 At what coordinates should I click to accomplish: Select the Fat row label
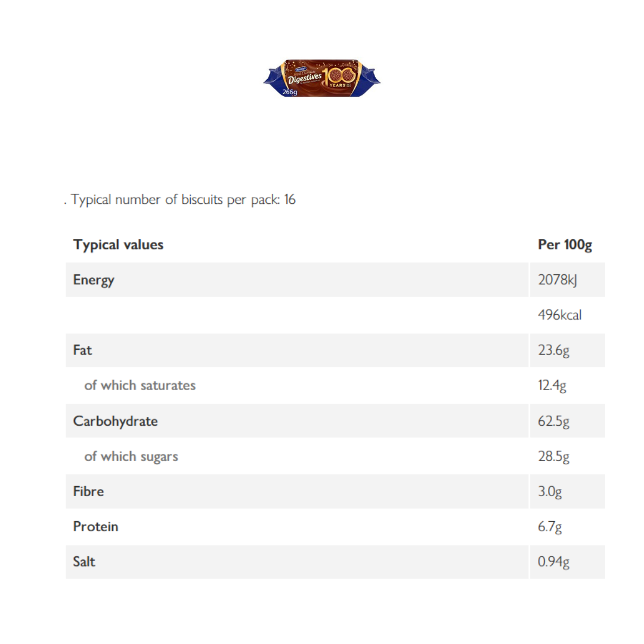[82, 350]
